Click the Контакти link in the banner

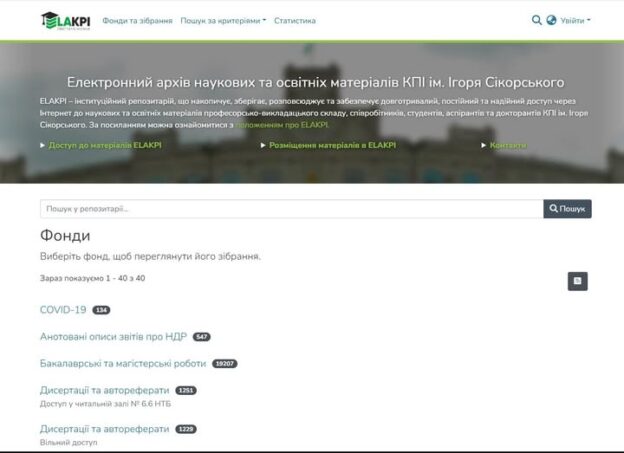pyautogui.click(x=508, y=145)
